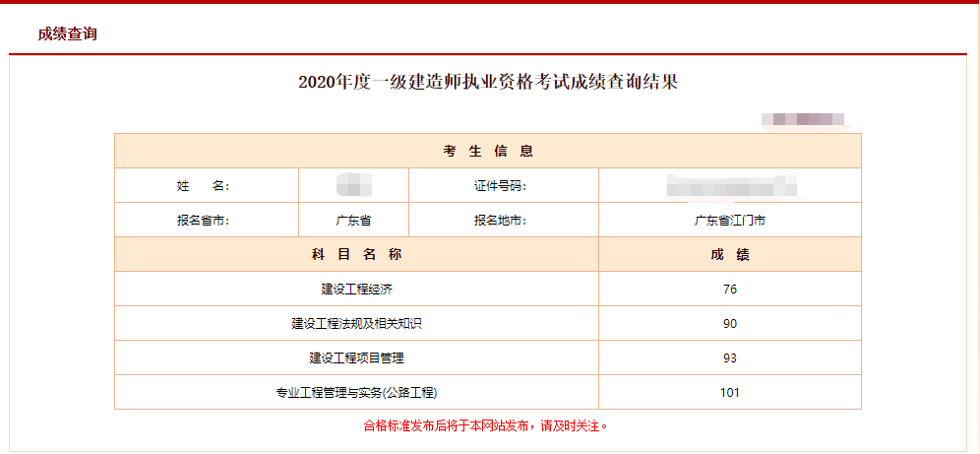Select the 建设工程项目管理 subject row
Viewport: 980px width, 454px height.
[x=356, y=358]
